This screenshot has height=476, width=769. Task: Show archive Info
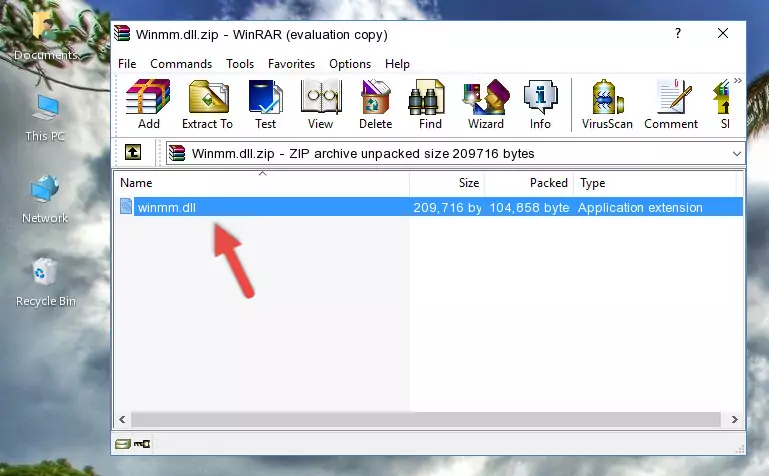pos(540,104)
